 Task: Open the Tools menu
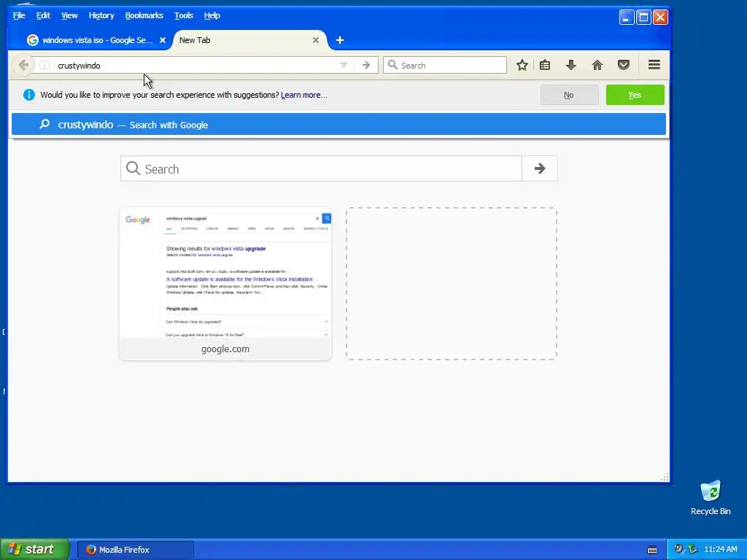[x=183, y=15]
